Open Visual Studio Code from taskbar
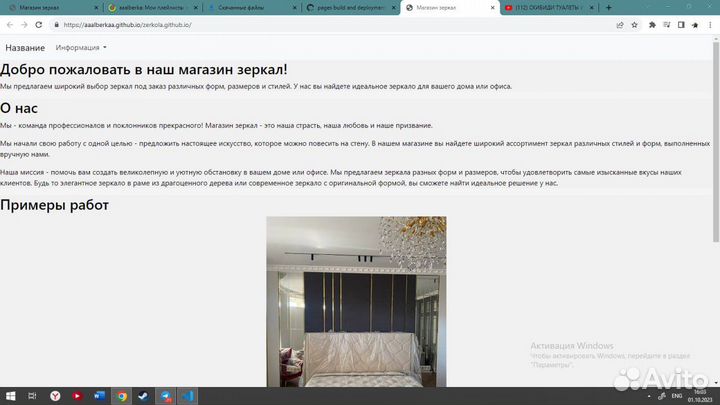Screen dimensions: 720x405 [x=188, y=396]
